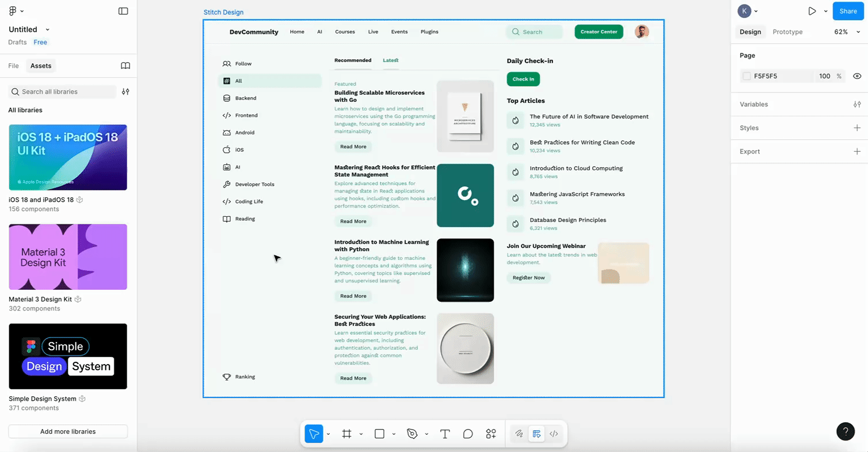Switch to Dev Mode toggle

point(554,434)
